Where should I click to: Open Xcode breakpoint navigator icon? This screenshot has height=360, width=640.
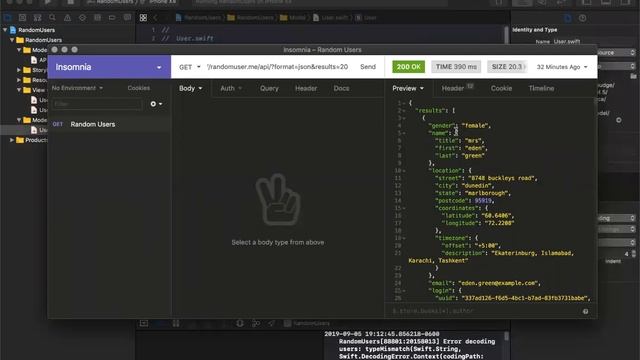(x=112, y=18)
